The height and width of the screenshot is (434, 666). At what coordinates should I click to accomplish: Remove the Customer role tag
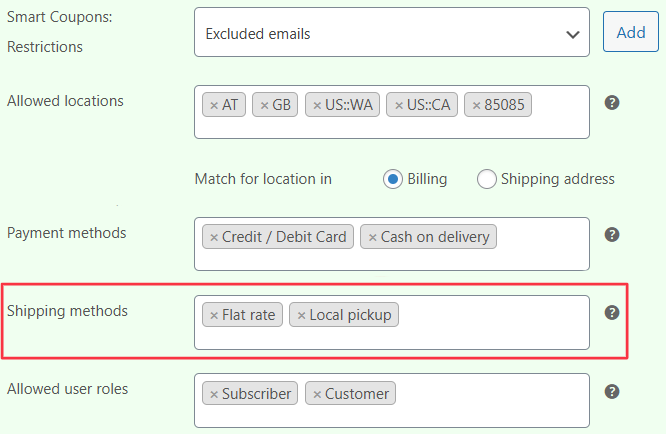pos(317,394)
